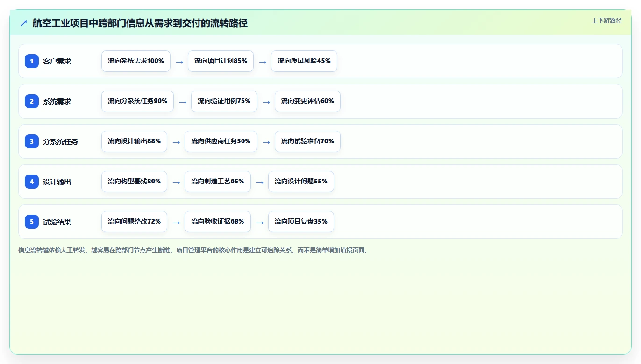
Task: Click the 流向系统需求100% chip
Action: (x=136, y=61)
